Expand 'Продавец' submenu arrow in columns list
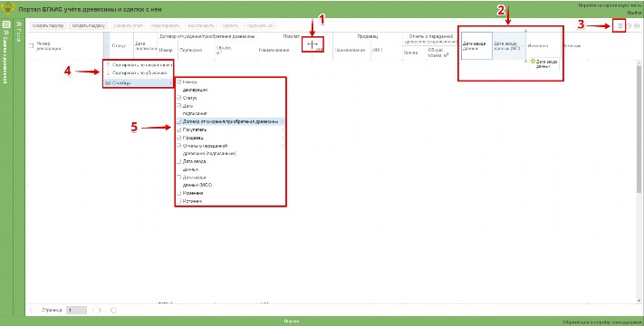Screen dimensions: 644x326 [283, 138]
